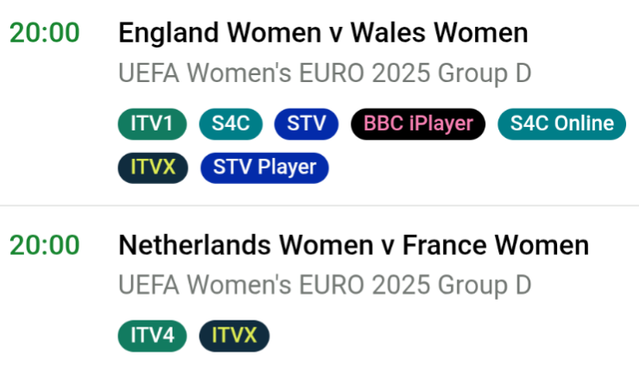This screenshot has width=639, height=368.
Task: Choose the STV channel badge
Action: (x=306, y=124)
